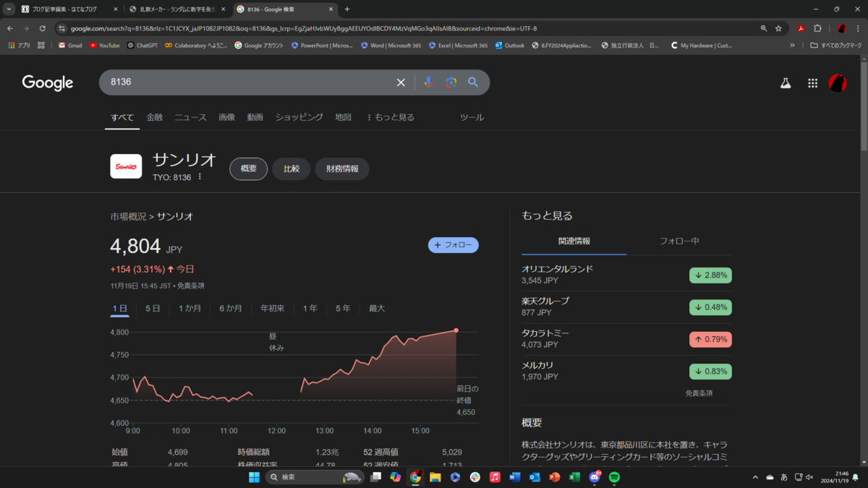Open the Google apps grid

(813, 83)
